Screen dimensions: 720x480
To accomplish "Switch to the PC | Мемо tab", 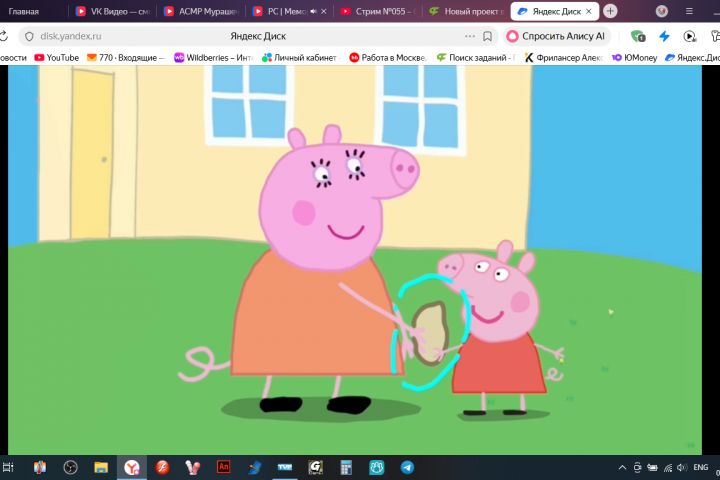I will [x=280, y=11].
